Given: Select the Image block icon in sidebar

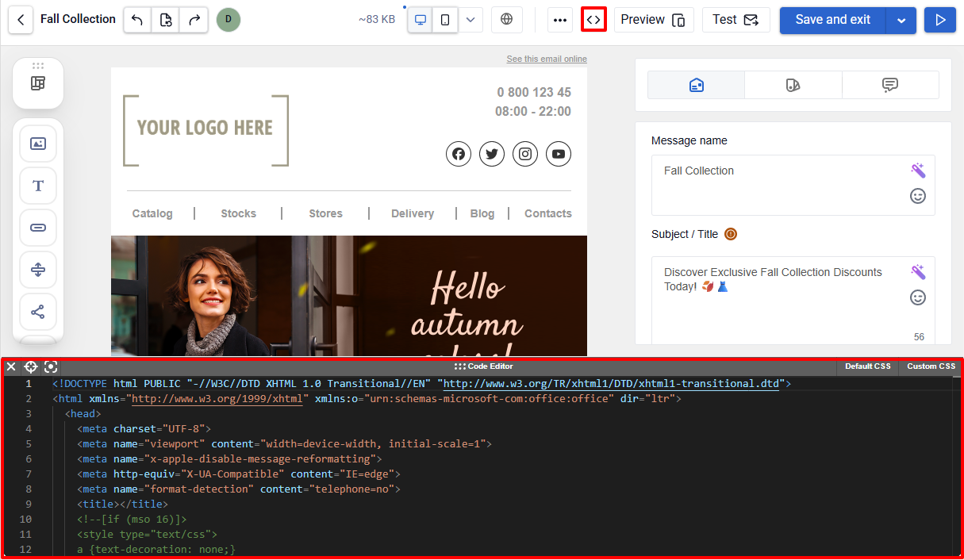Looking at the screenshot, I should click(38, 144).
